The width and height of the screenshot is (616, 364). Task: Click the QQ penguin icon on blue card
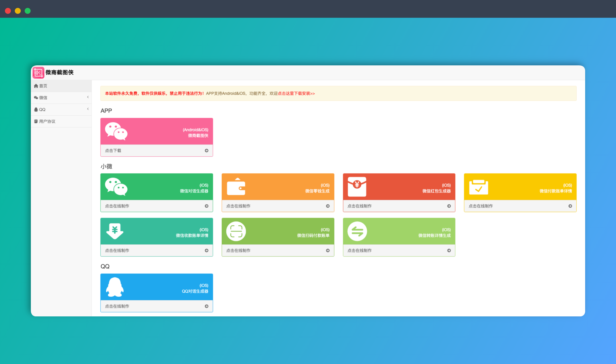click(x=115, y=287)
